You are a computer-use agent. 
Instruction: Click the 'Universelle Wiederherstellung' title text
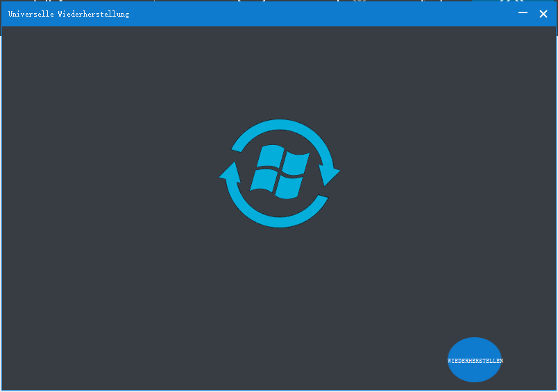69,15
